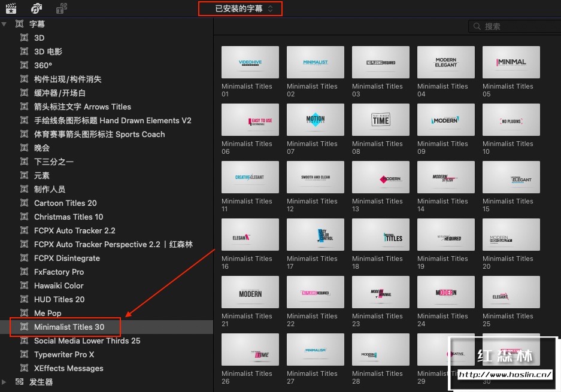Click the title icon beside FxFactory Pro
561x392 pixels.
[24, 272]
